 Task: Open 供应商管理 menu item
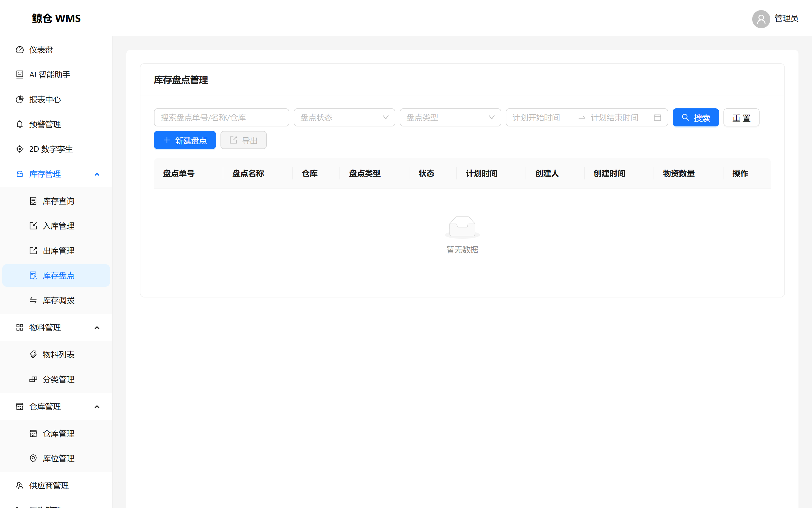56,485
